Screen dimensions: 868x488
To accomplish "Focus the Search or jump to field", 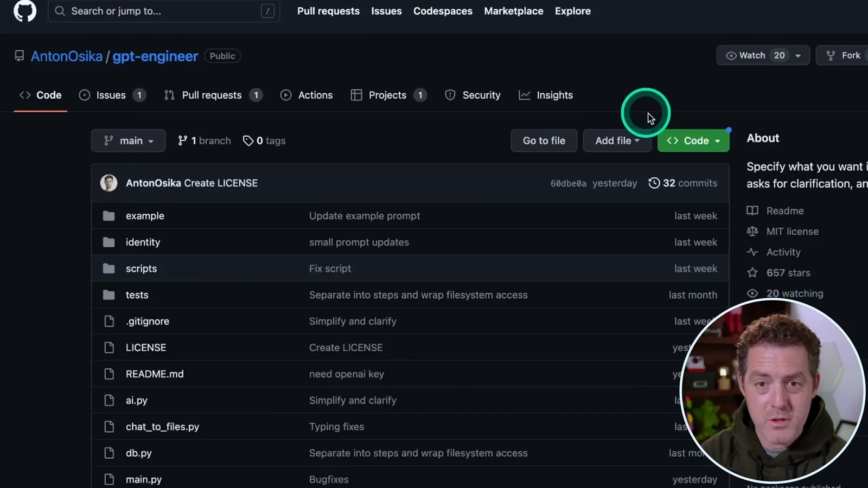I will tap(164, 11).
